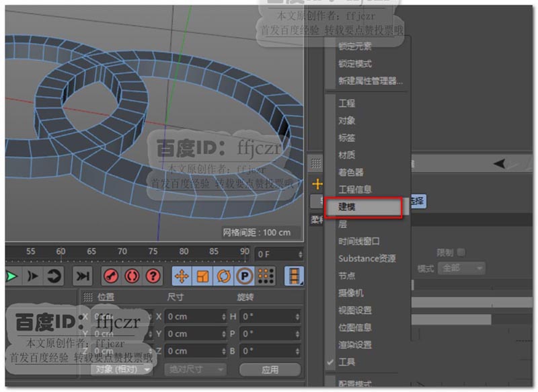
Task: Open keyframe selection question mark icon
Action: click(153, 276)
